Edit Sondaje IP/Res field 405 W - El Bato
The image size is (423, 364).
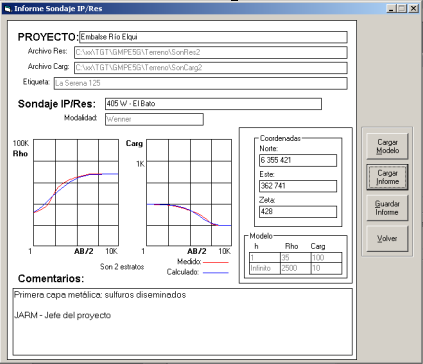point(213,104)
